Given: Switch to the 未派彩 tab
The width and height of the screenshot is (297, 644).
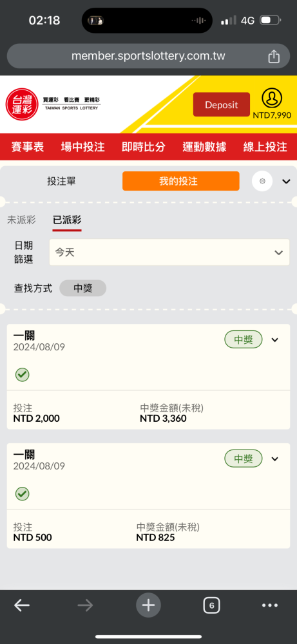Looking at the screenshot, I should click(x=21, y=220).
